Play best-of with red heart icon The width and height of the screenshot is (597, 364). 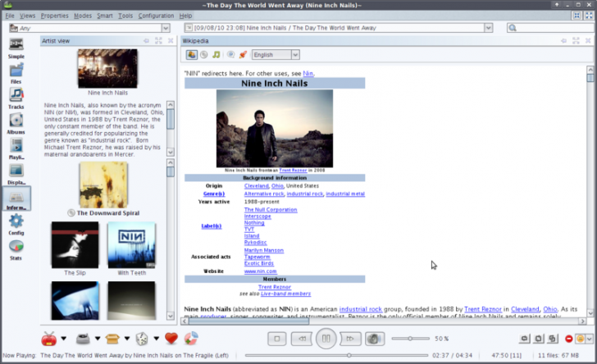coord(171,338)
